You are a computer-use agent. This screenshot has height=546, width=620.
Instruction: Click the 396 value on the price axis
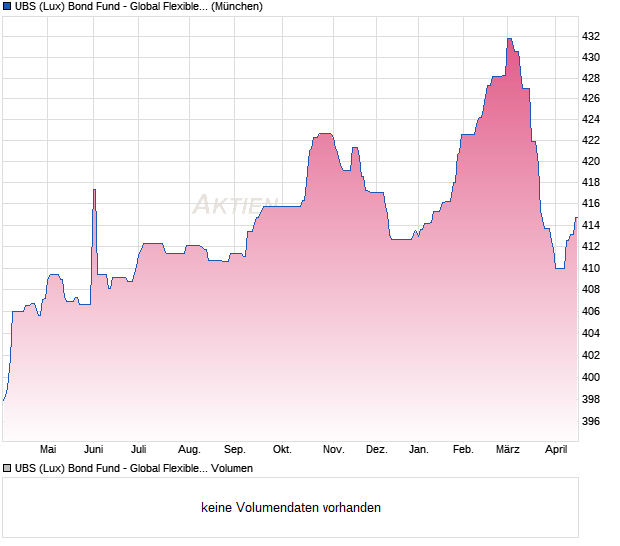pos(591,421)
